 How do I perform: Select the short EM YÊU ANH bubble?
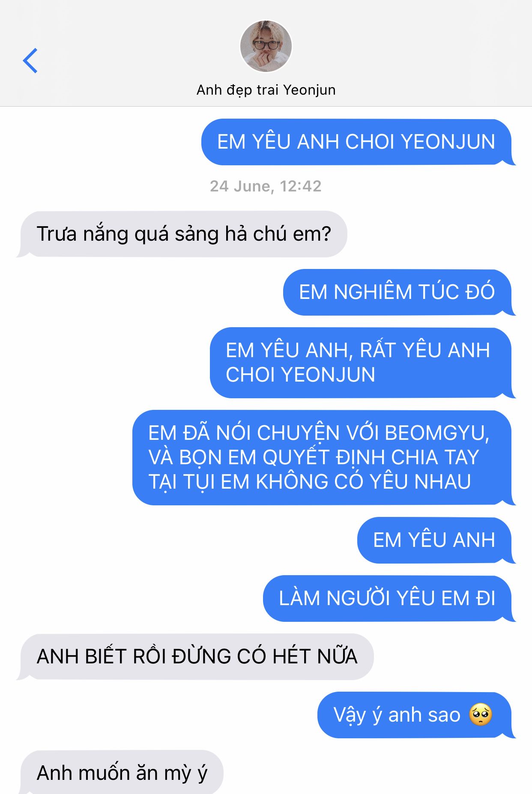[x=436, y=540]
